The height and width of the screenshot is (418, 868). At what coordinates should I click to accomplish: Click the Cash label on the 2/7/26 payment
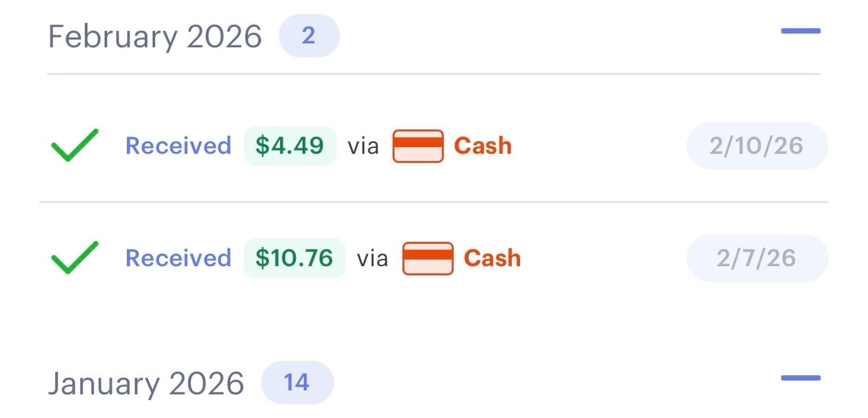[x=492, y=258]
